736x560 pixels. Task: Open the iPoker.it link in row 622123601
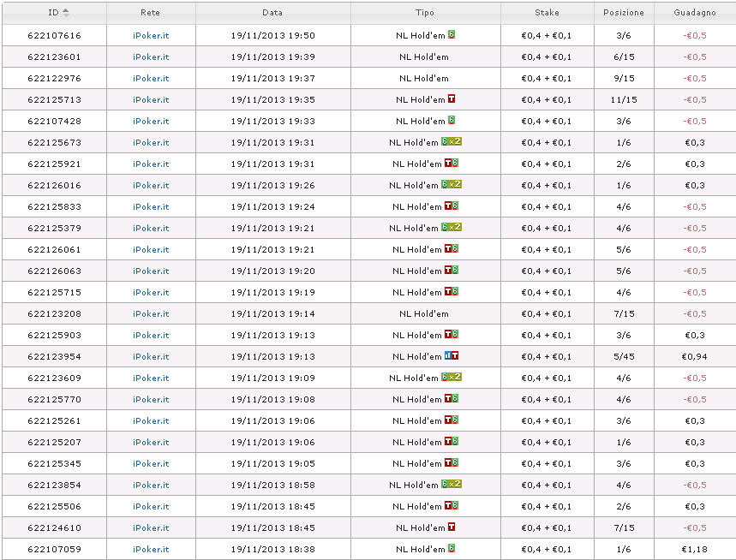[x=151, y=57]
